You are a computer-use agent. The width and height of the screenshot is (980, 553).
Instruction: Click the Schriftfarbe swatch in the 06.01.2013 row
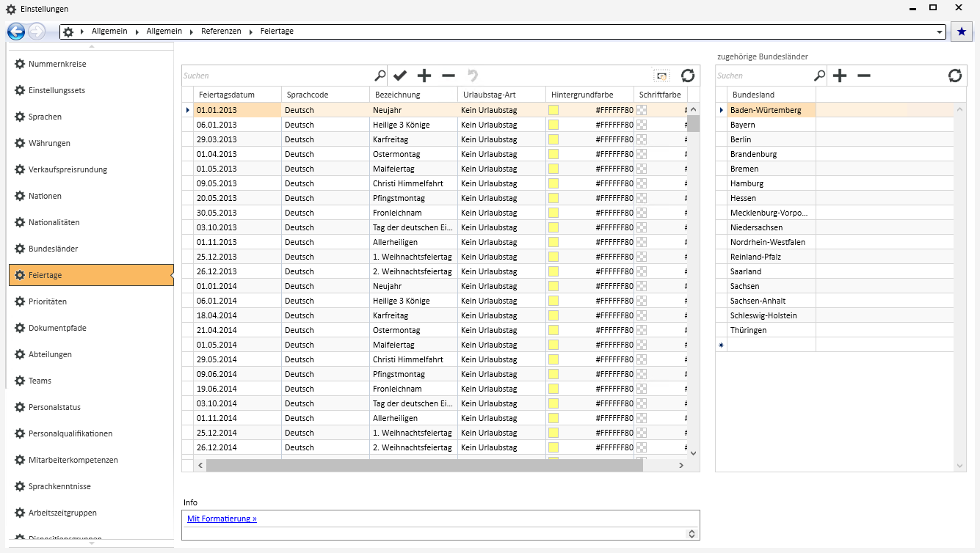[x=642, y=125]
